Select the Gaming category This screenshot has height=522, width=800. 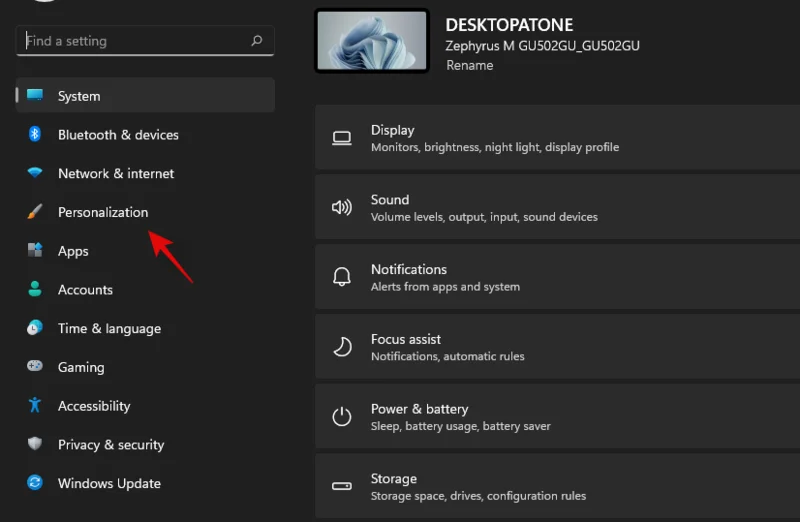pos(145,367)
